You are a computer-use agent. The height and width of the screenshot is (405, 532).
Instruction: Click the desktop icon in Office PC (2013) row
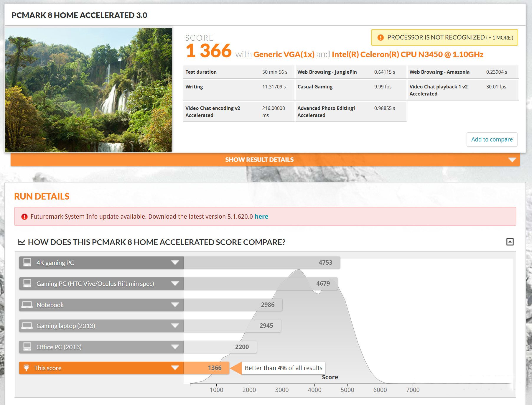point(27,347)
